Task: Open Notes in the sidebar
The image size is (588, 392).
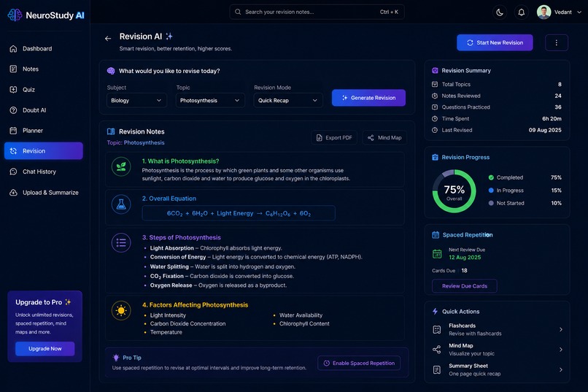Action: coord(44,69)
